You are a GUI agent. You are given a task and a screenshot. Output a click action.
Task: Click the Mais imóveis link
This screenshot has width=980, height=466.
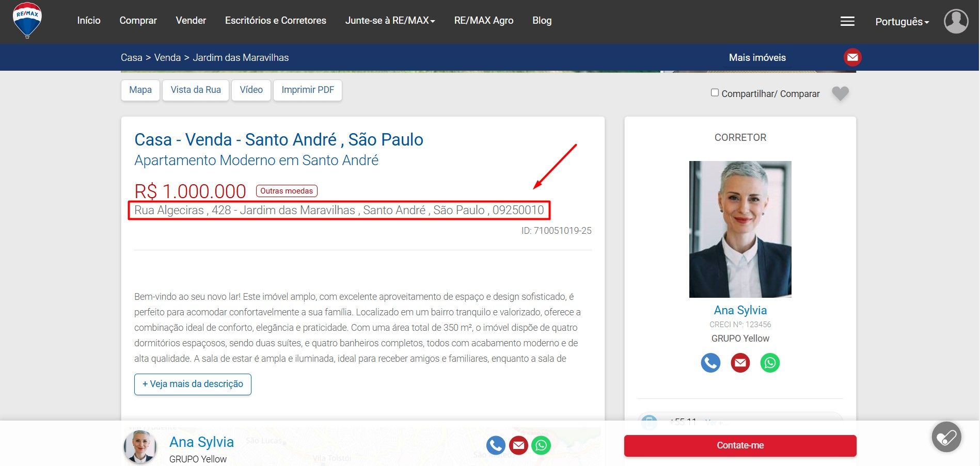tap(757, 58)
